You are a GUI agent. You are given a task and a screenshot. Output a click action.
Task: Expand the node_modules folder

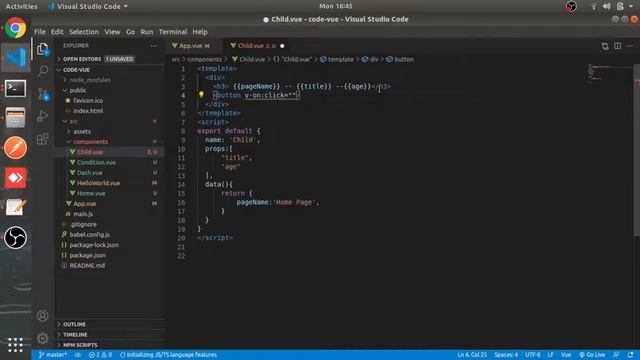(x=90, y=80)
